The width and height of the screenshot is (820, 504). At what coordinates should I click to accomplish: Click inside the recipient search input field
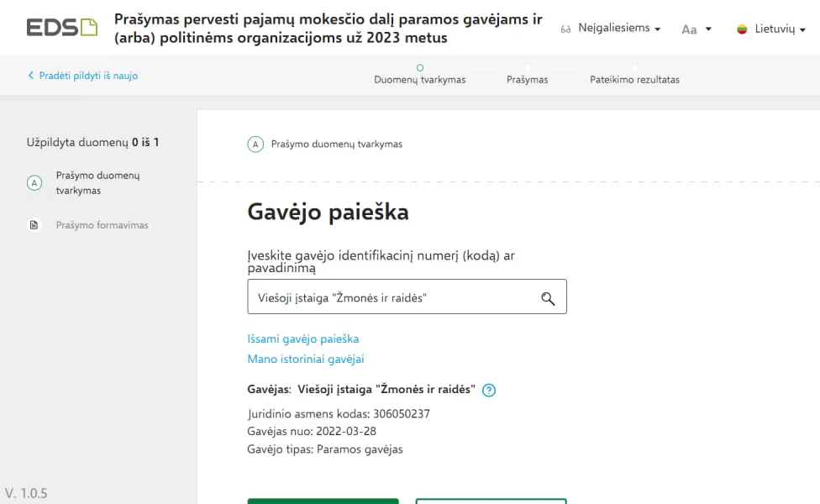tap(378, 297)
